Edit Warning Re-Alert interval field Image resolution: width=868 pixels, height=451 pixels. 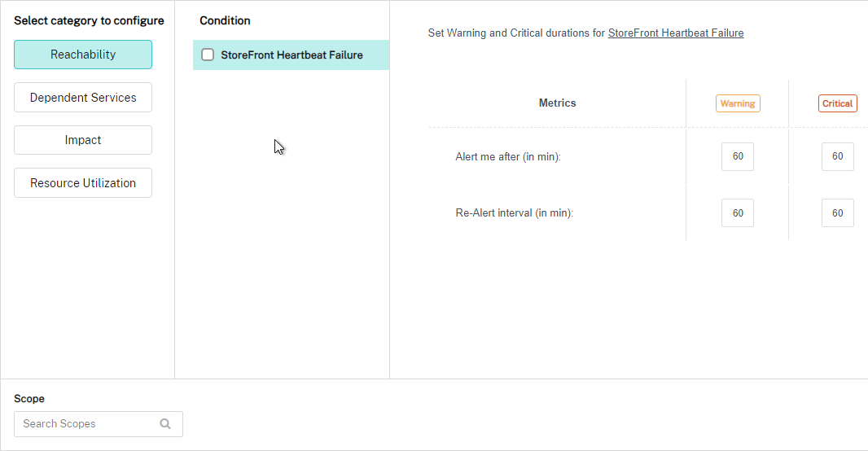738,213
